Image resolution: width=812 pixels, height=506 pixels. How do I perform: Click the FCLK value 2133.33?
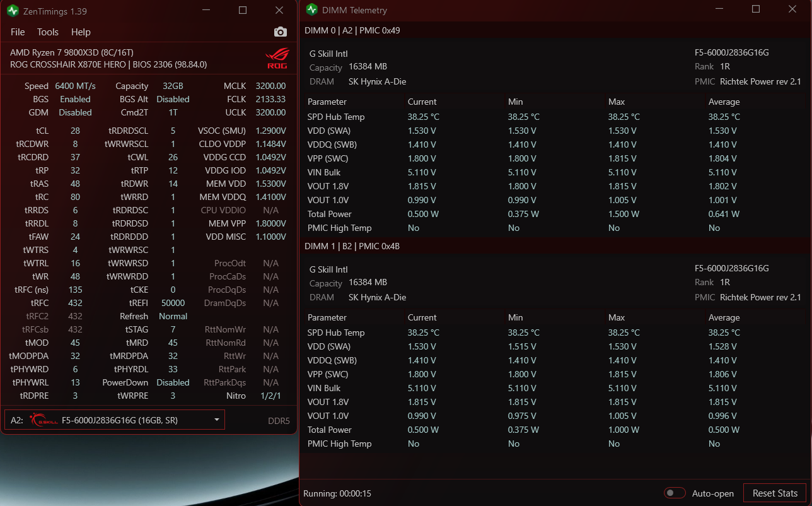pyautogui.click(x=270, y=99)
